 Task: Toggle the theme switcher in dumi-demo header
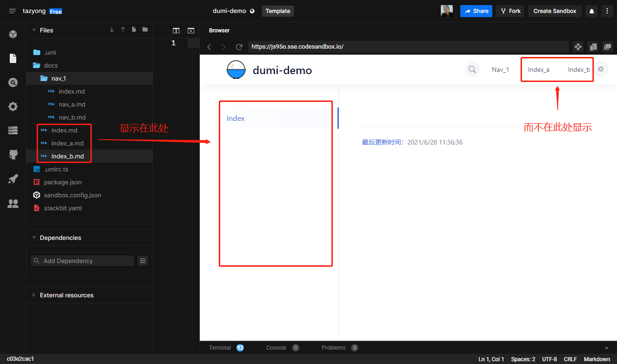point(601,69)
